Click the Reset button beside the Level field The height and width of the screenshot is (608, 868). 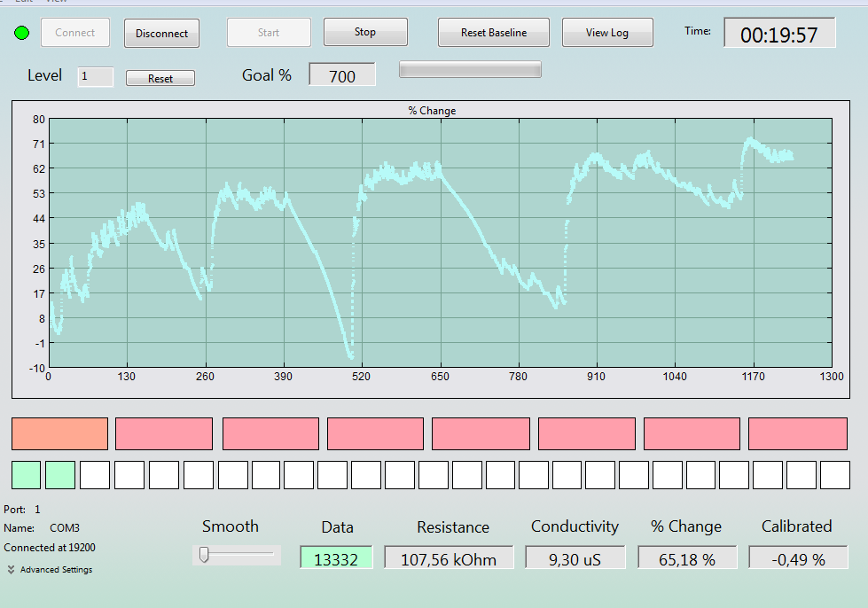[160, 78]
